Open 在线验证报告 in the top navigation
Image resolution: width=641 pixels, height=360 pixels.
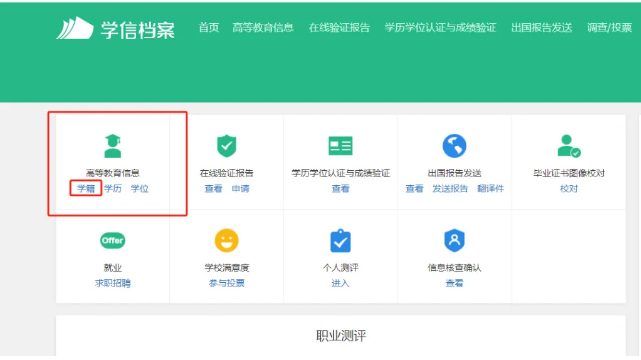point(339,27)
